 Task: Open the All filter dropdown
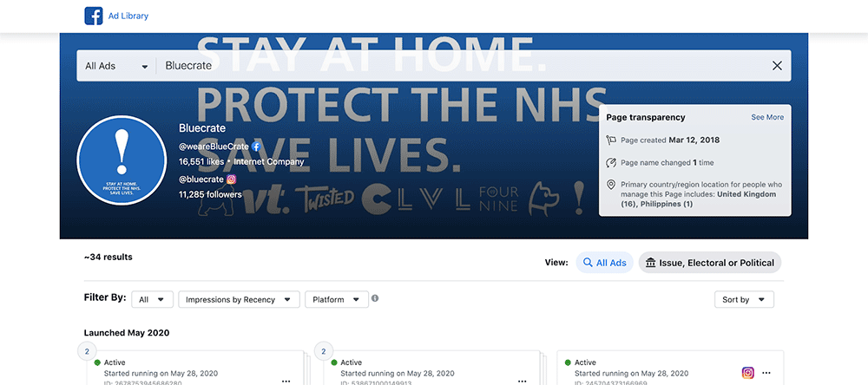pyautogui.click(x=152, y=300)
